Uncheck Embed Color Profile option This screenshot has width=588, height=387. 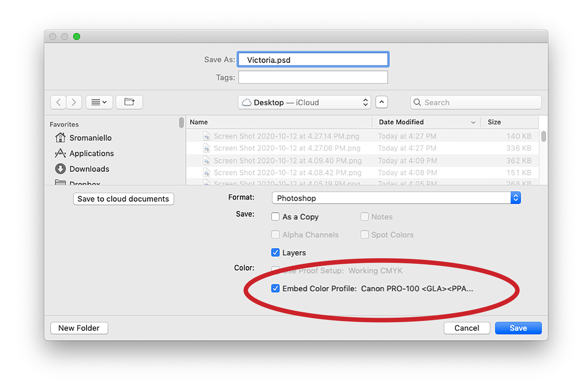(x=275, y=288)
